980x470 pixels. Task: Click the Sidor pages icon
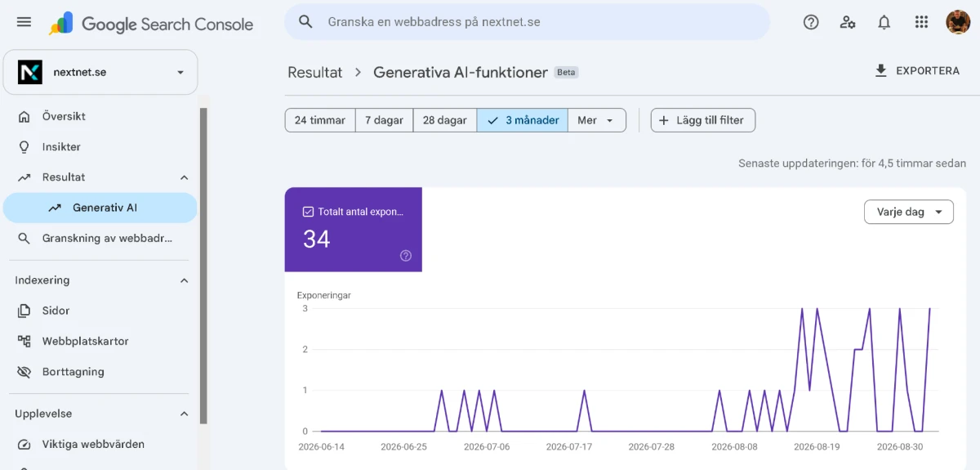click(x=24, y=311)
